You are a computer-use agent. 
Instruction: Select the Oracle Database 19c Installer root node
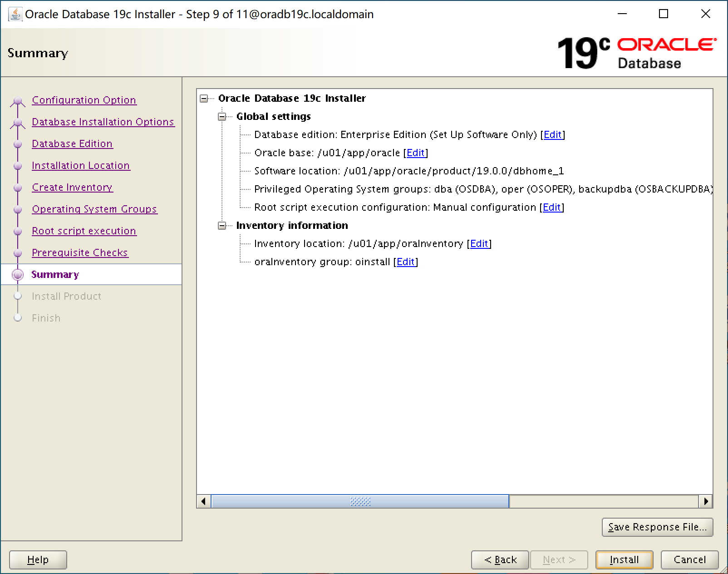coord(292,99)
